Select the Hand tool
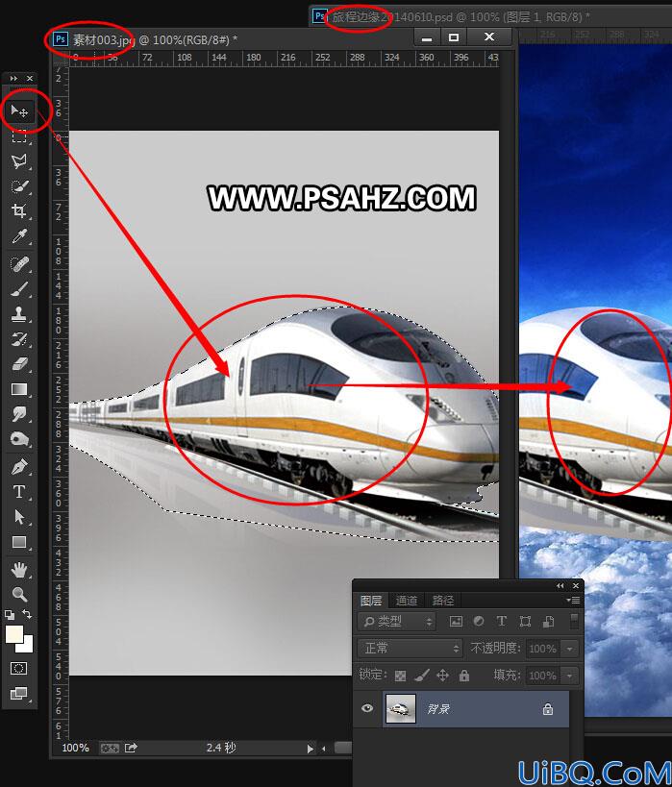672x787 pixels. coord(19,570)
